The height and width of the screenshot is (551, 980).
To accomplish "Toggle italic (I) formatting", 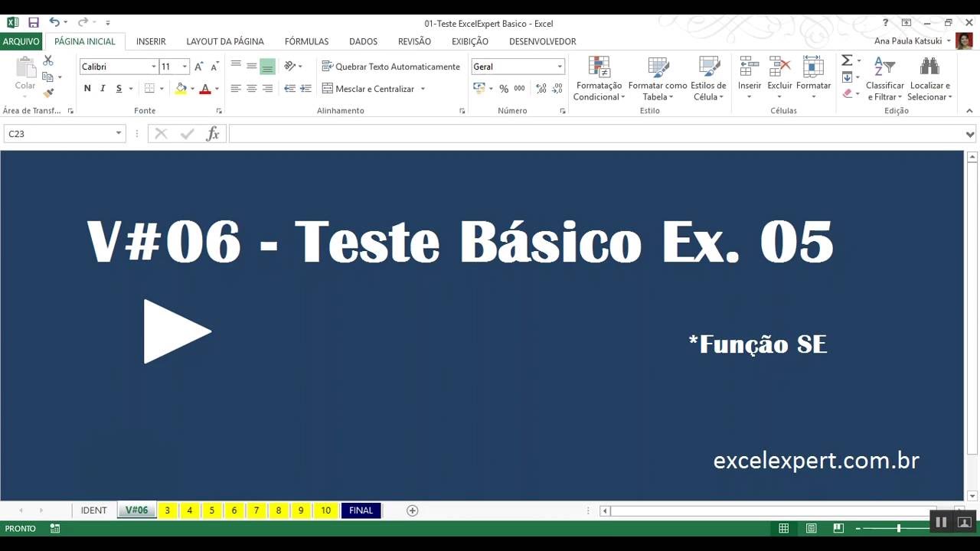I will (x=103, y=89).
